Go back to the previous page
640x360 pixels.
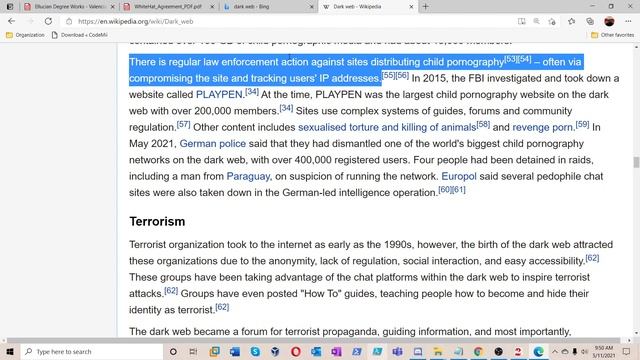pos(11,21)
